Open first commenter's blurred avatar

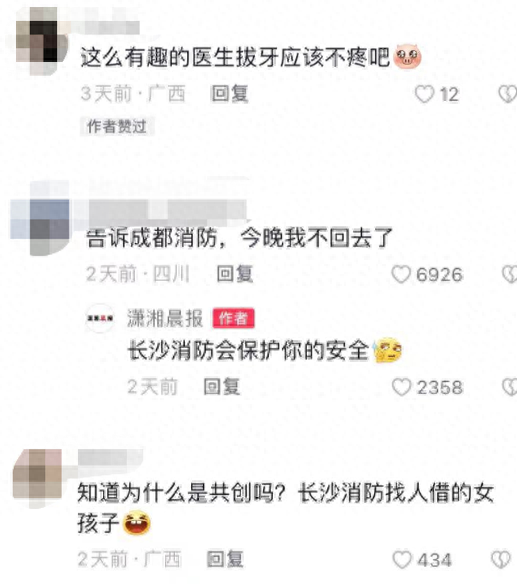coord(42,40)
